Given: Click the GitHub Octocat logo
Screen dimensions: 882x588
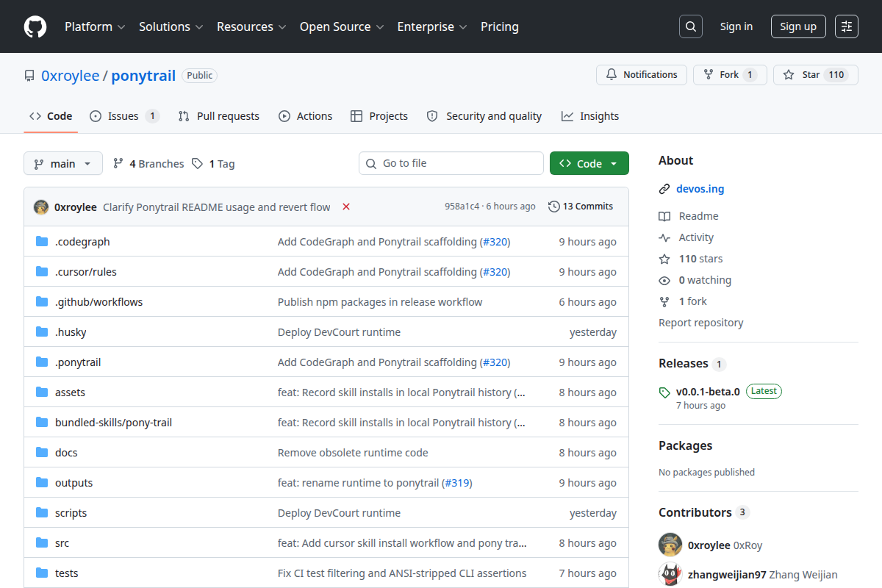Looking at the screenshot, I should click(x=35, y=26).
